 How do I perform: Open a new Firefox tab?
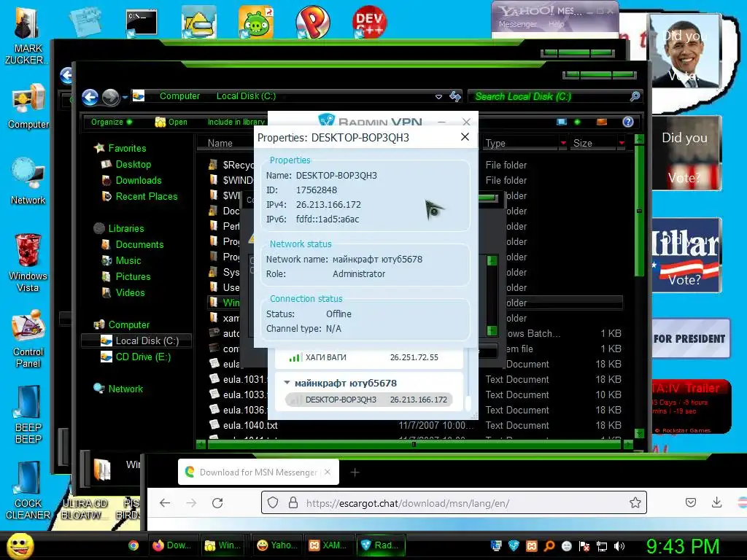(355, 472)
